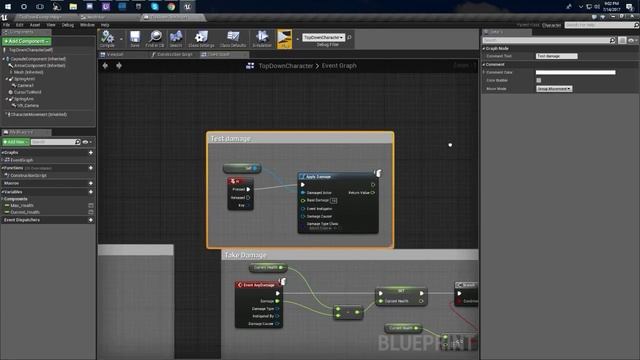Click the My Blueprint search field
The width and height of the screenshot is (640, 360).
pyautogui.click(x=56, y=142)
